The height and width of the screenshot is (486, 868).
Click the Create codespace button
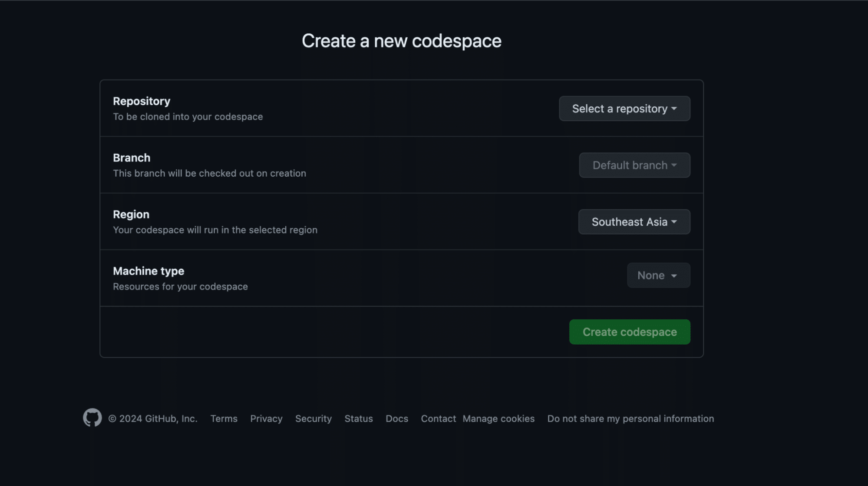pos(629,332)
